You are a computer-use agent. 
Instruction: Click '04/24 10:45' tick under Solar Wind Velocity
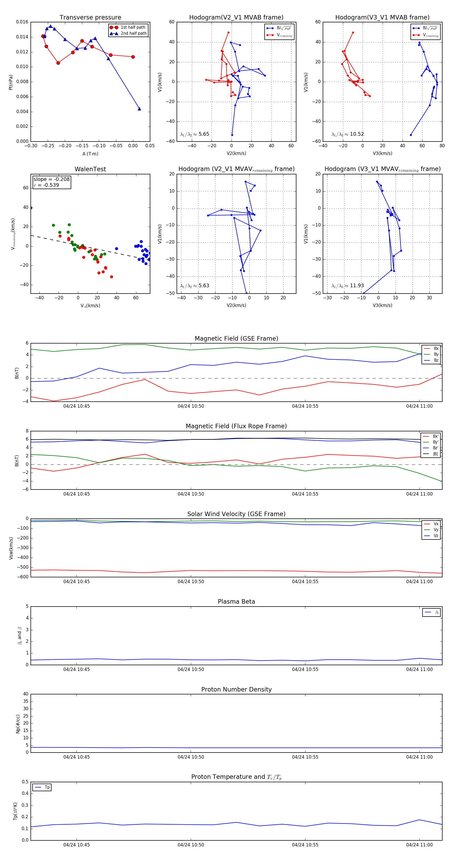click(x=76, y=581)
